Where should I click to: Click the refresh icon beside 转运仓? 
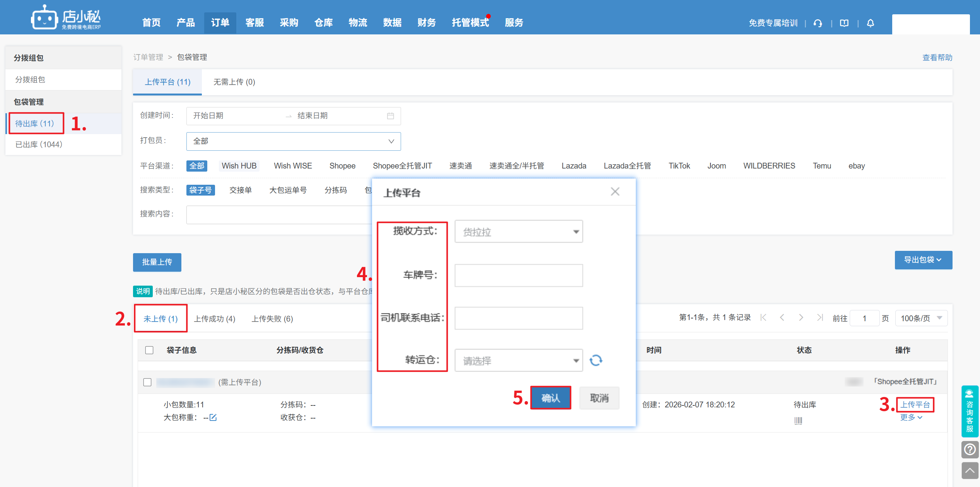pos(596,360)
